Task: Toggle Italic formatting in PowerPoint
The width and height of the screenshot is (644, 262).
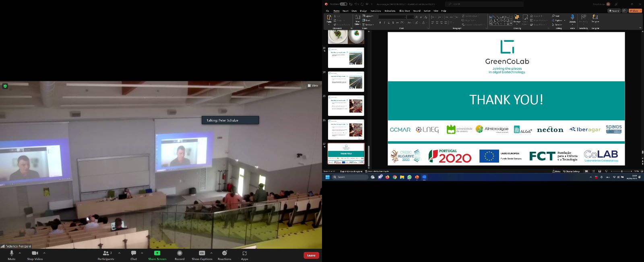Action: point(384,23)
